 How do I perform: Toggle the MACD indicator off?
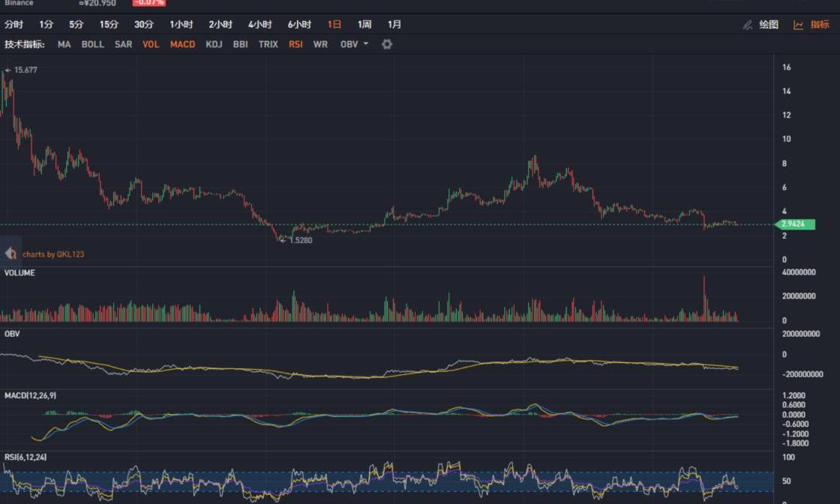click(x=182, y=44)
